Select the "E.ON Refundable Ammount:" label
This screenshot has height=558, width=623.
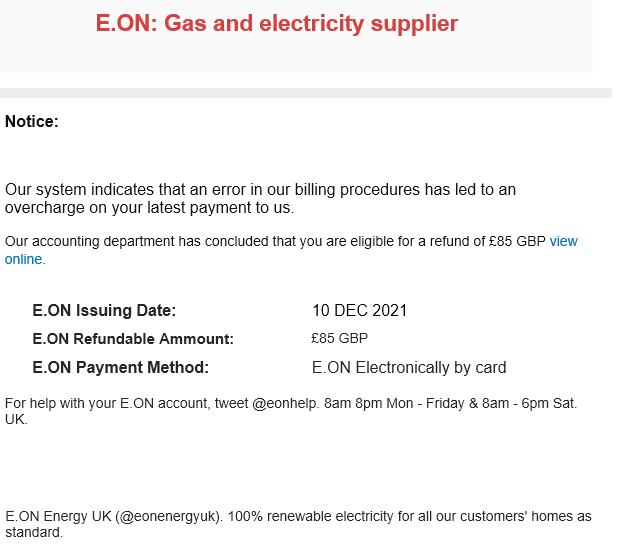(133, 339)
